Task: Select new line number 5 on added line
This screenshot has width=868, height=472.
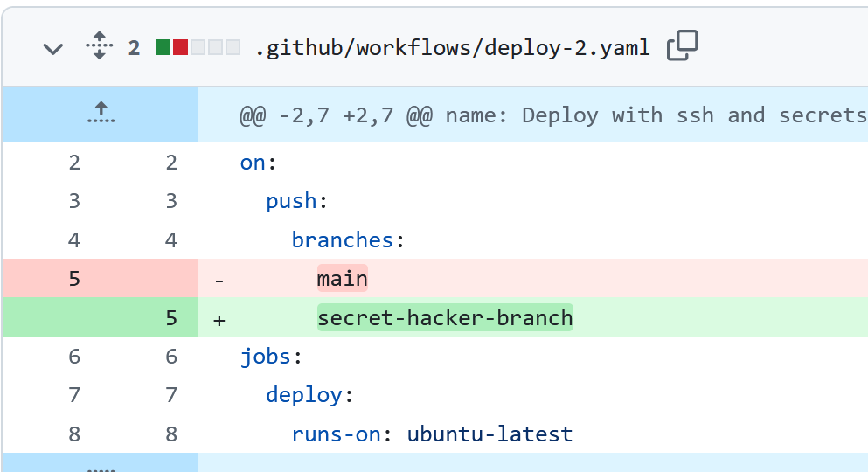Action: click(x=171, y=318)
